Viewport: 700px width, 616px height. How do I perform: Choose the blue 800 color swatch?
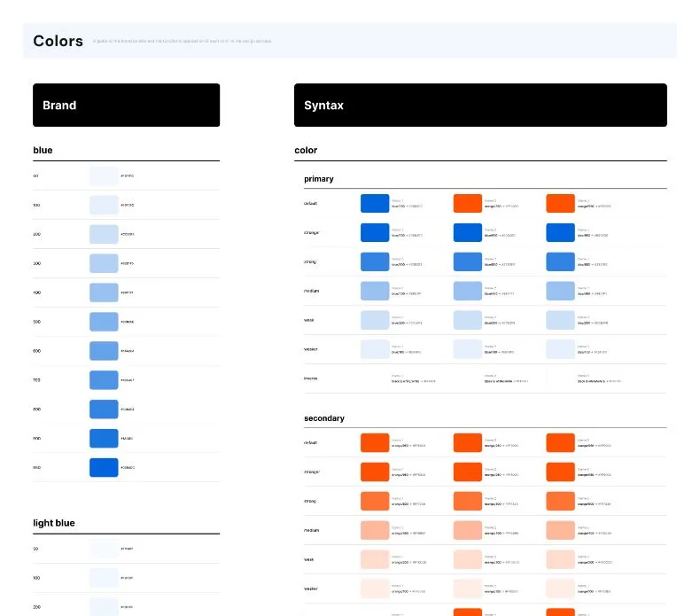pyautogui.click(x=104, y=409)
